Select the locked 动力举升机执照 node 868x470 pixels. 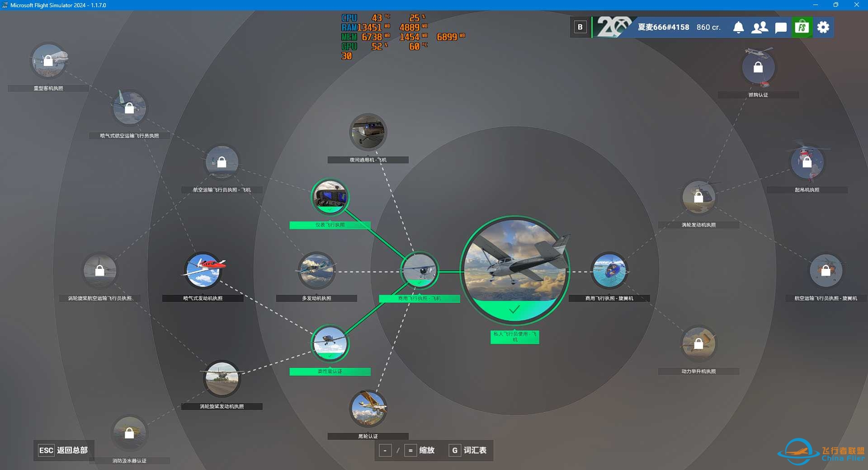click(x=698, y=343)
